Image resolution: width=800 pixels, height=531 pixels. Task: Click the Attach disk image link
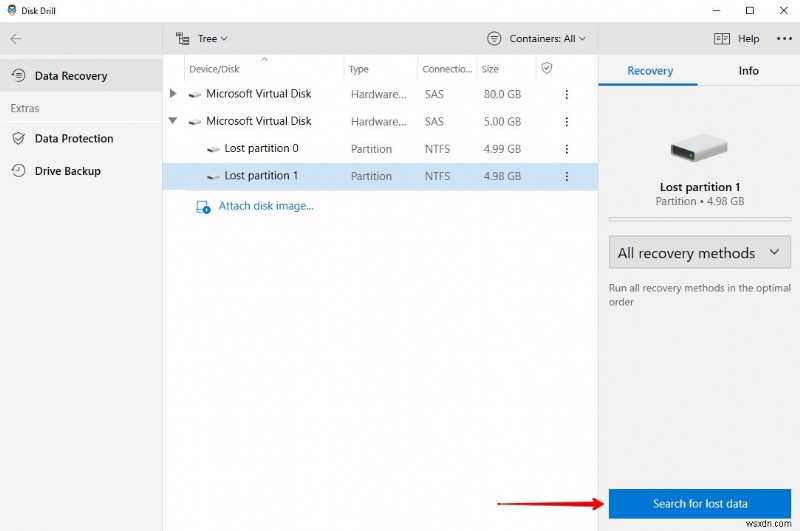pyautogui.click(x=265, y=206)
